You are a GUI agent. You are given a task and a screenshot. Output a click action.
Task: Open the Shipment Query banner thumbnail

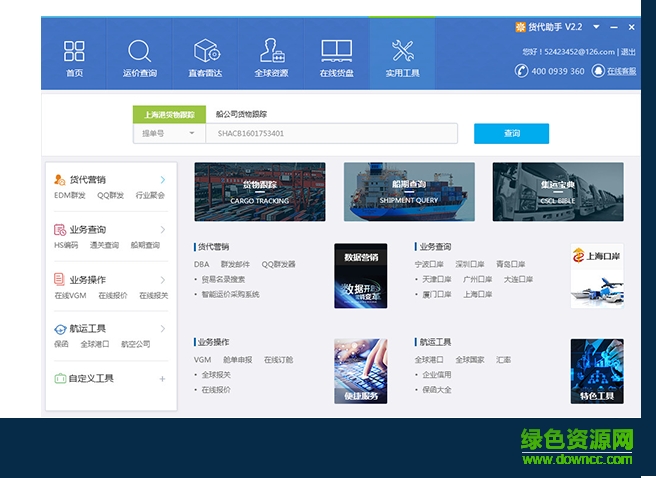click(x=409, y=191)
